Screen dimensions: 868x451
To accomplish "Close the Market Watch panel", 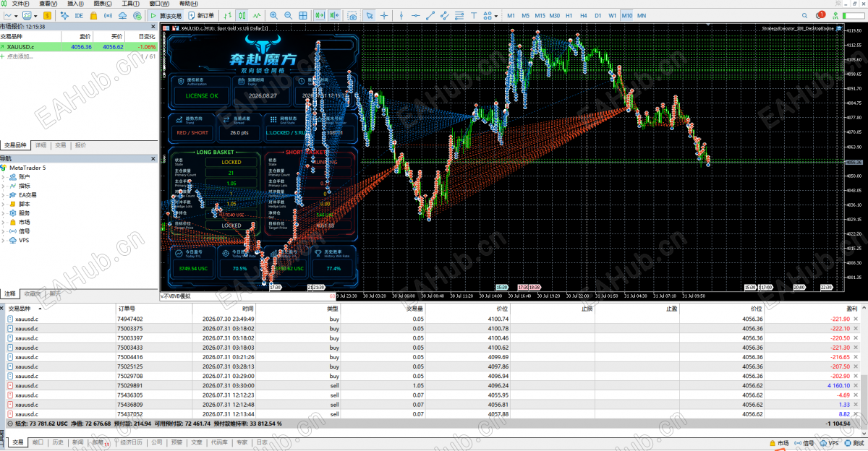I will 154,26.
